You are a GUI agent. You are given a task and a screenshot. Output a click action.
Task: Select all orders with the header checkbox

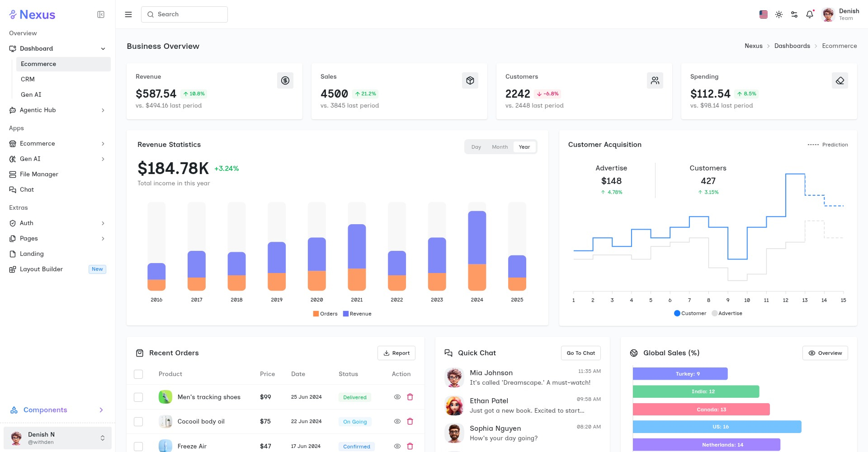[138, 374]
